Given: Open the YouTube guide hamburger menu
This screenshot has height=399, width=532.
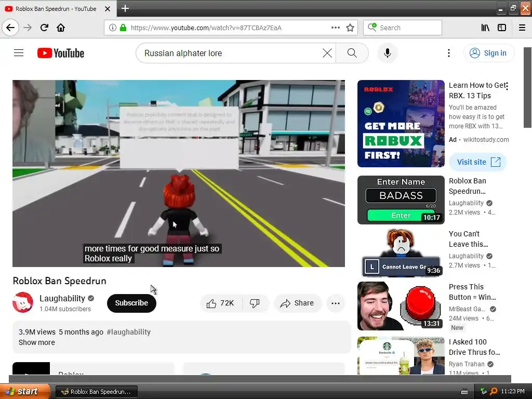Looking at the screenshot, I should coord(19,53).
